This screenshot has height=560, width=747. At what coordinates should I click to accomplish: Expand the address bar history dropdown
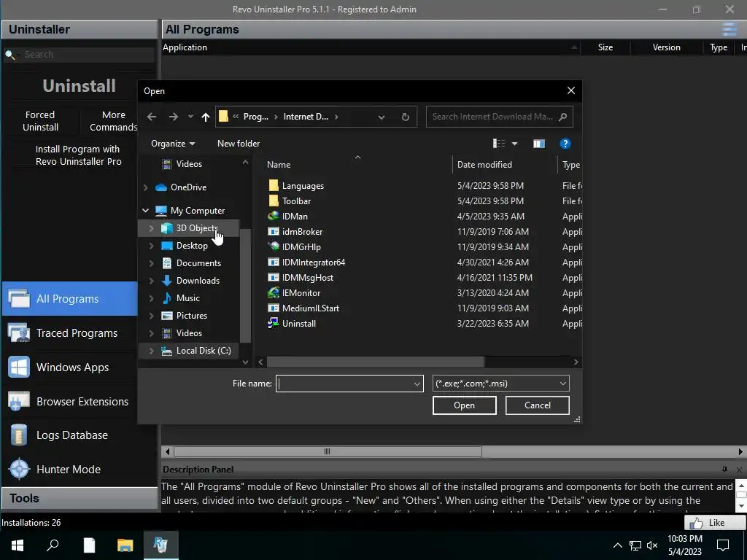(381, 117)
